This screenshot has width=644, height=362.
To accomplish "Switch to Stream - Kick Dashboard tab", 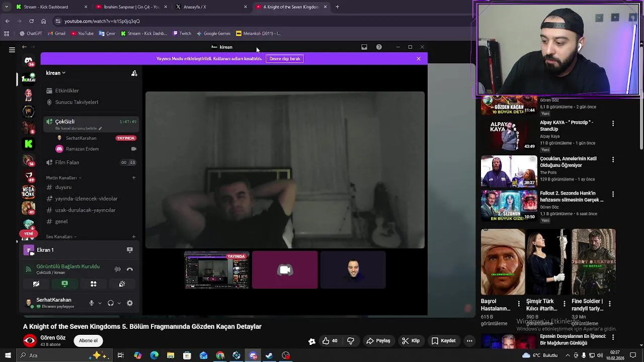I will 51,7.
